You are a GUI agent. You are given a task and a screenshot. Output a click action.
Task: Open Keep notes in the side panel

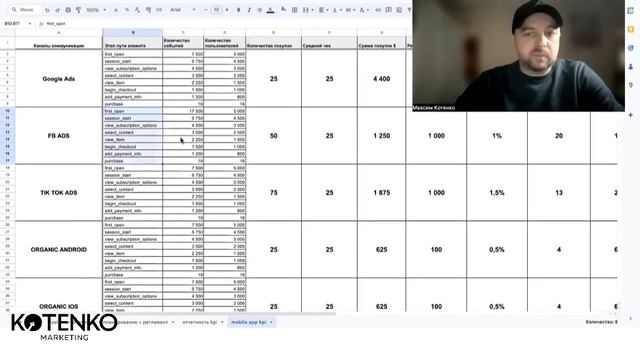coord(631,29)
